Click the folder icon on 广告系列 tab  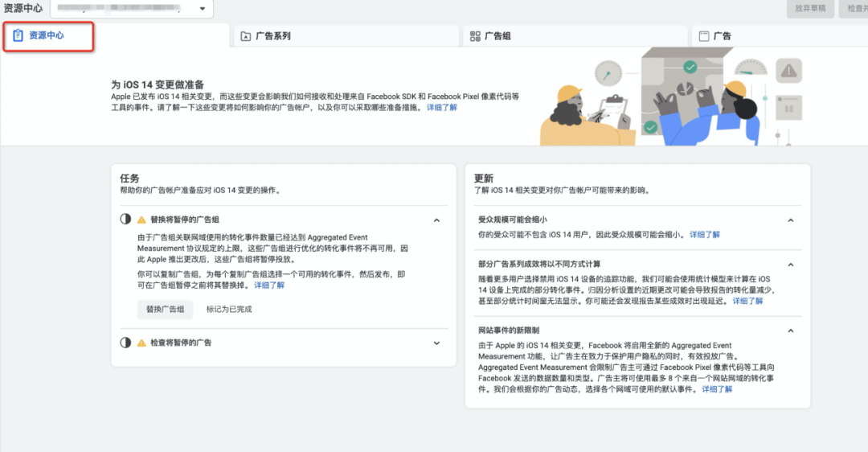click(246, 36)
